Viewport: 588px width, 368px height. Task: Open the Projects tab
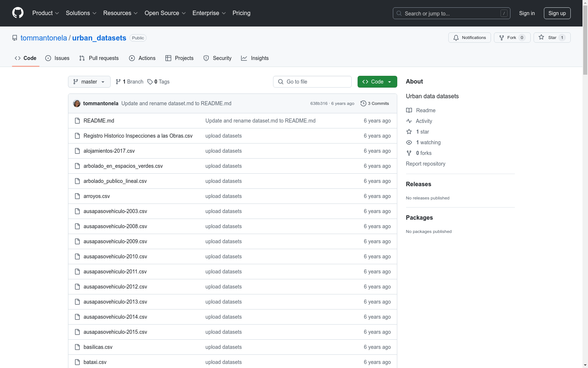click(179, 58)
